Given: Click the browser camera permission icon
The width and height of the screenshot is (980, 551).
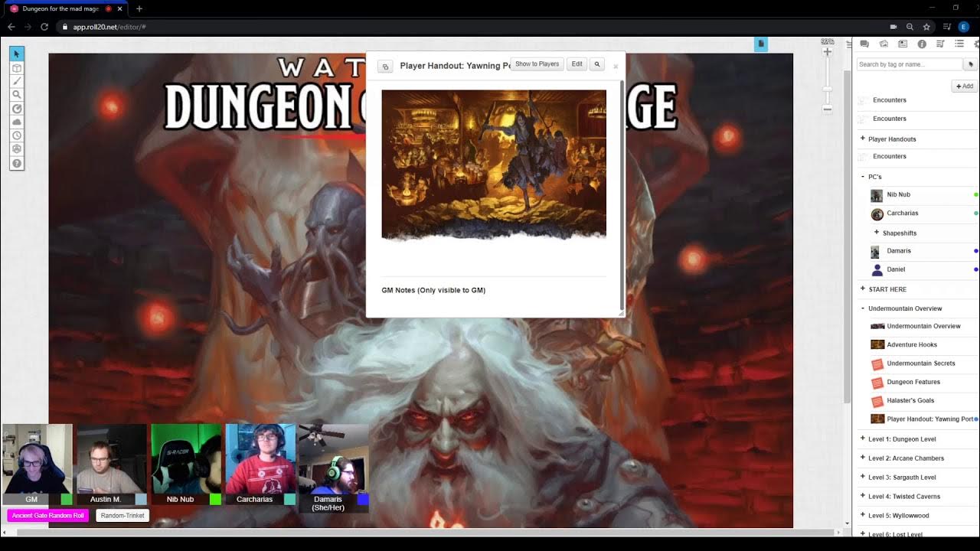Looking at the screenshot, I should point(893,27).
